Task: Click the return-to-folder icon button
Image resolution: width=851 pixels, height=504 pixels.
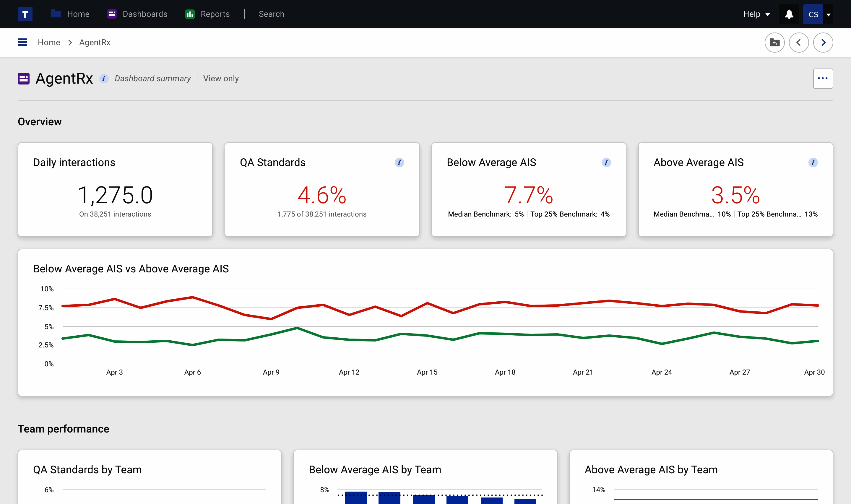Action: click(774, 43)
